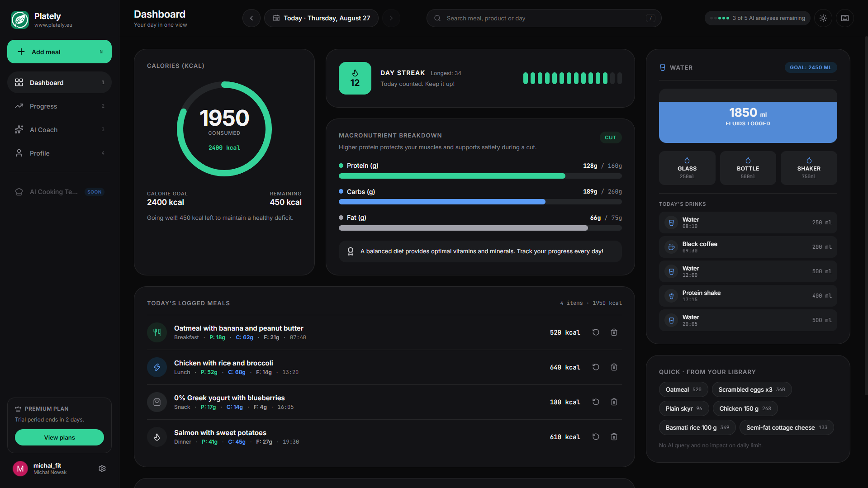Click the Plately leaf logo
The height and width of the screenshot is (488, 868).
click(x=20, y=20)
